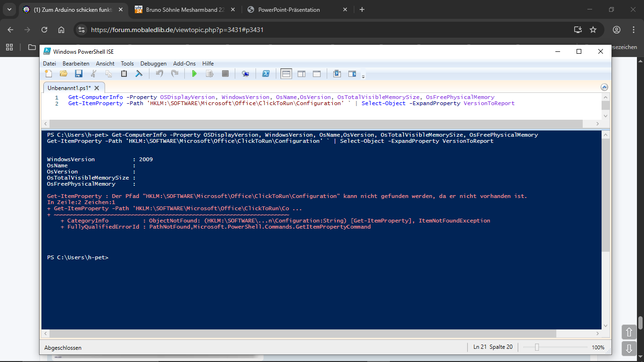Collapse the script pane with the chevron button
The height and width of the screenshot is (362, 644).
pyautogui.click(x=604, y=87)
